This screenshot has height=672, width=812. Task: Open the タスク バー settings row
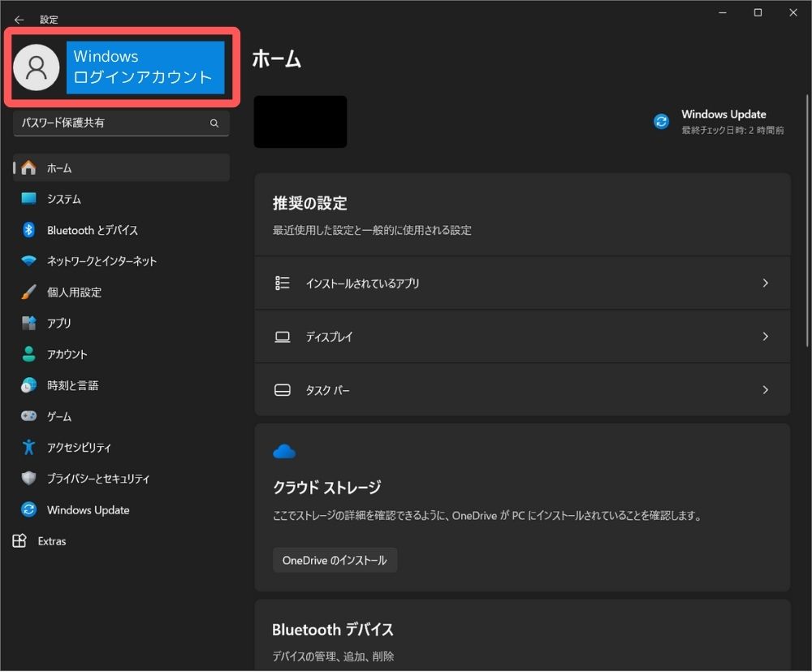pos(522,389)
